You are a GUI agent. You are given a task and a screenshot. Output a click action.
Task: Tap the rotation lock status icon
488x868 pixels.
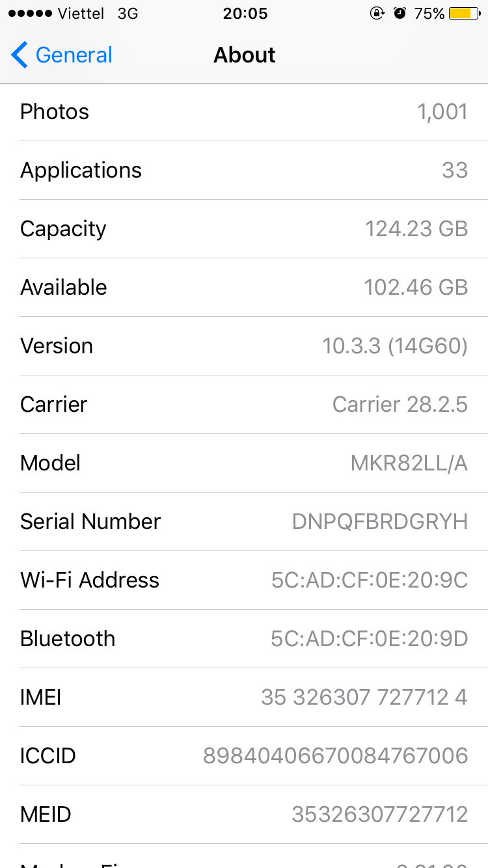(x=377, y=14)
